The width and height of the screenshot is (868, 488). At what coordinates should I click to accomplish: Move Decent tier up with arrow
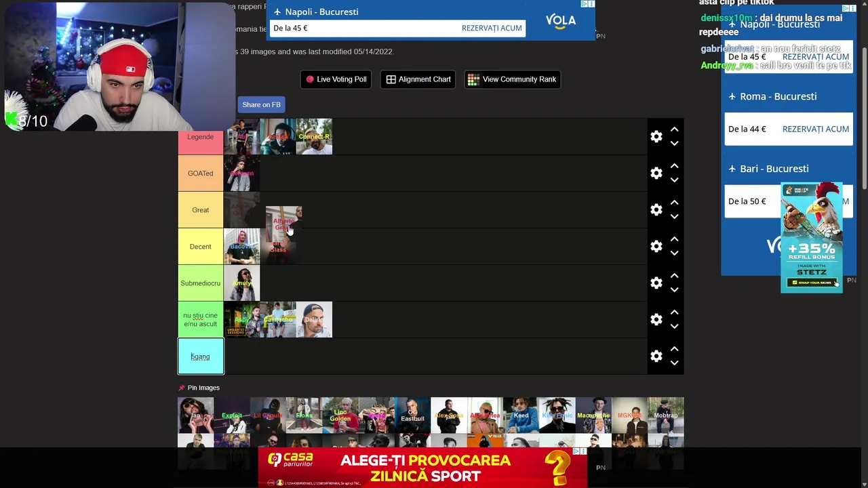674,239
